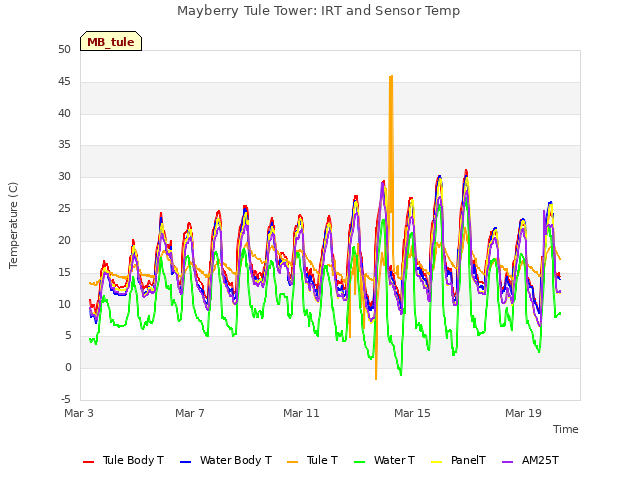Toggle the AM25T legend entry

530,460
